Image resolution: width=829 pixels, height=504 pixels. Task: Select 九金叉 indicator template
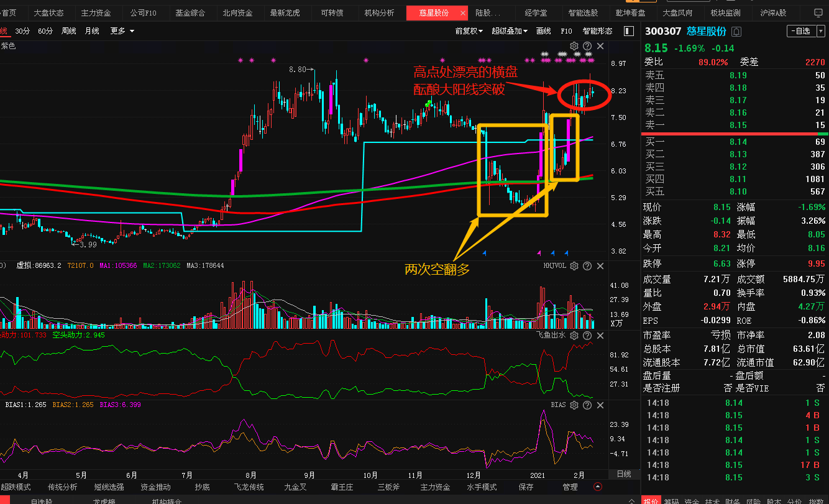pyautogui.click(x=296, y=487)
